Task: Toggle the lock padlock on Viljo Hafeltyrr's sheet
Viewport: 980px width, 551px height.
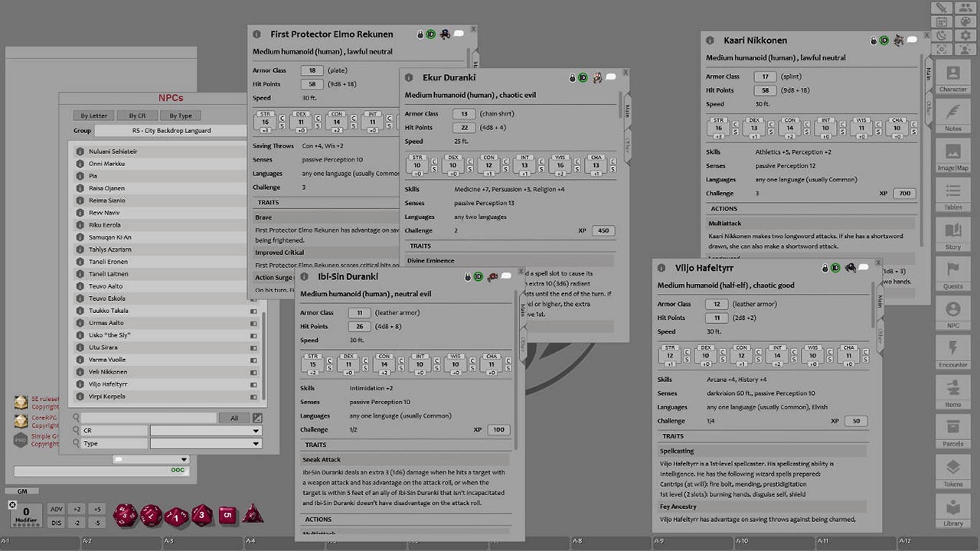Action: [825, 268]
